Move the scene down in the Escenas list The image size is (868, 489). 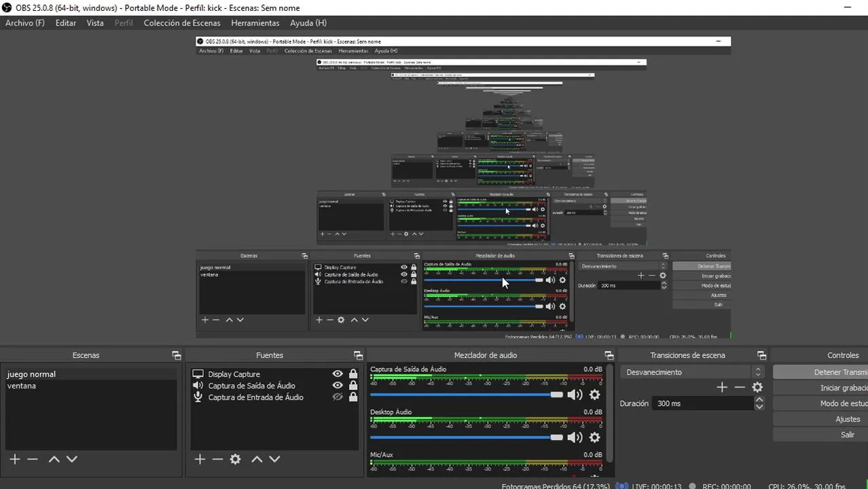(x=71, y=459)
